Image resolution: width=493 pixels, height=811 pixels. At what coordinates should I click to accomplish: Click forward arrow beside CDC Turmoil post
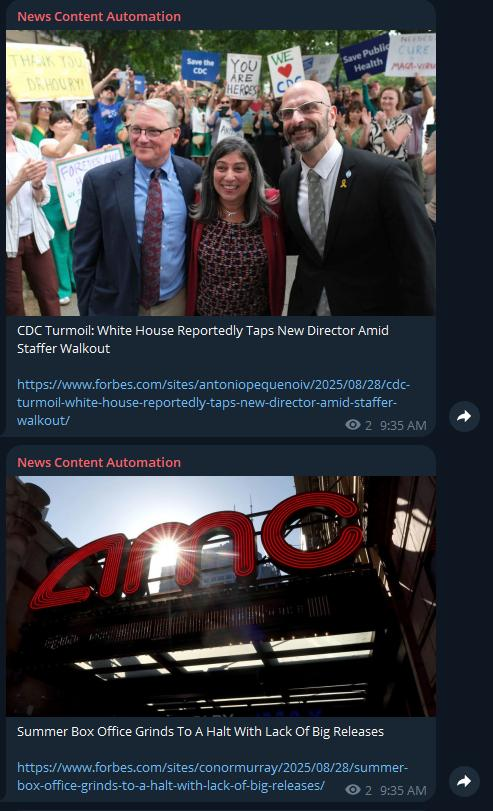pyautogui.click(x=464, y=416)
